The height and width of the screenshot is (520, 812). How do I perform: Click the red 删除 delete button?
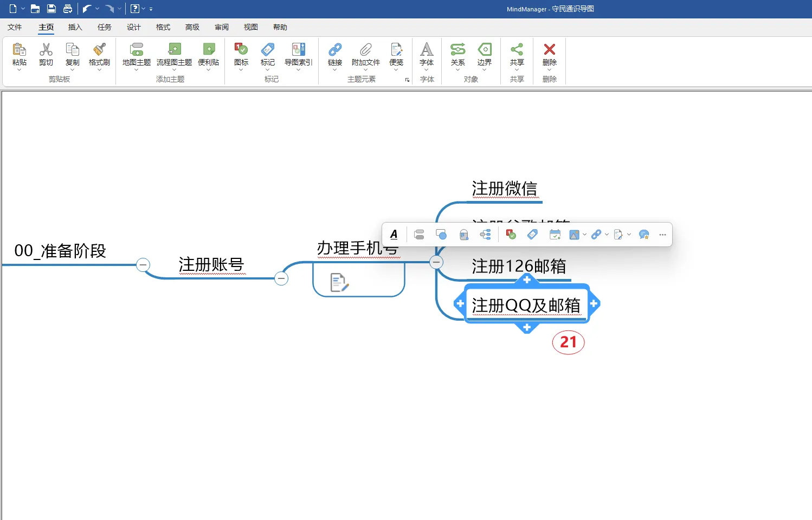point(550,56)
